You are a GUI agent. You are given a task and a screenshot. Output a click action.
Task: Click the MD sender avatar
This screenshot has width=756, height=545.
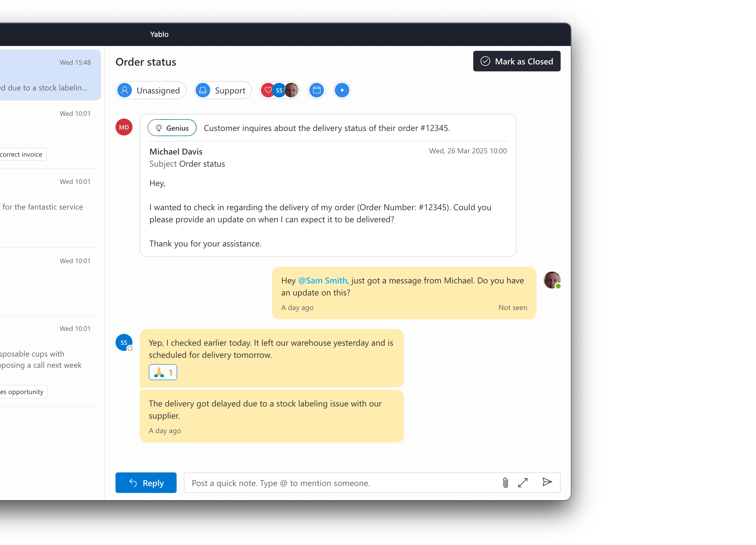coord(124,127)
